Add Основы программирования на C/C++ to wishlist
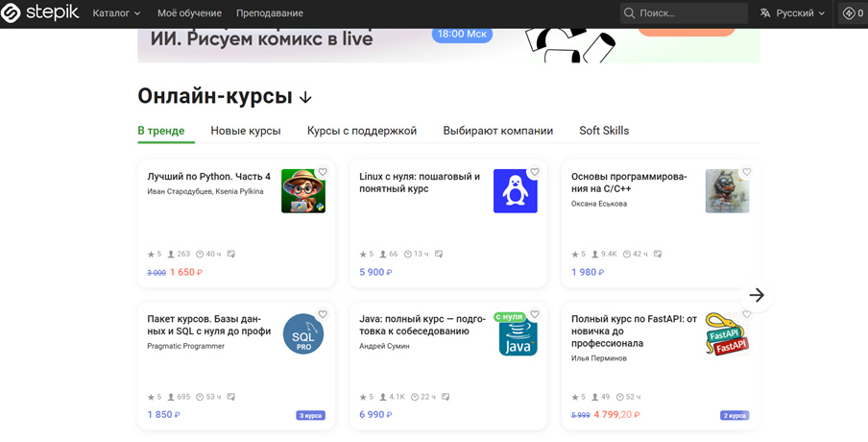 [x=747, y=172]
